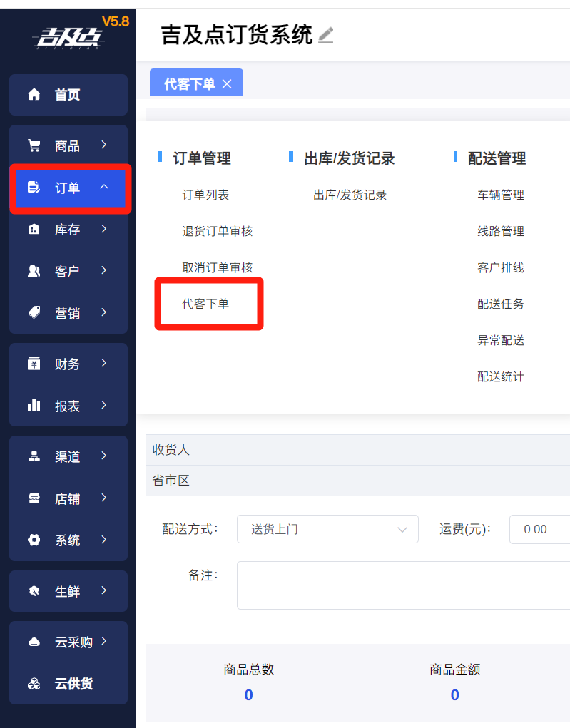
Task: Open 退货订单审核 menu entry
Action: coord(217,231)
